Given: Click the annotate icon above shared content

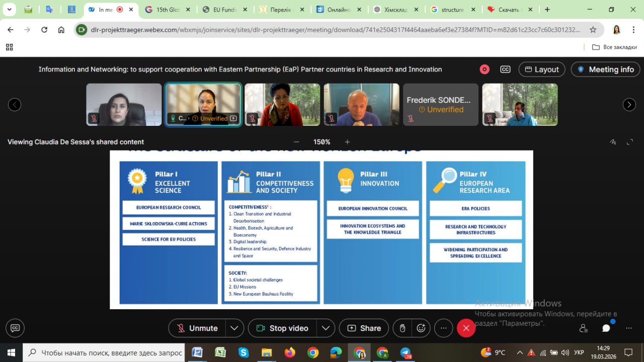Looking at the screenshot, I should click(x=613, y=142).
